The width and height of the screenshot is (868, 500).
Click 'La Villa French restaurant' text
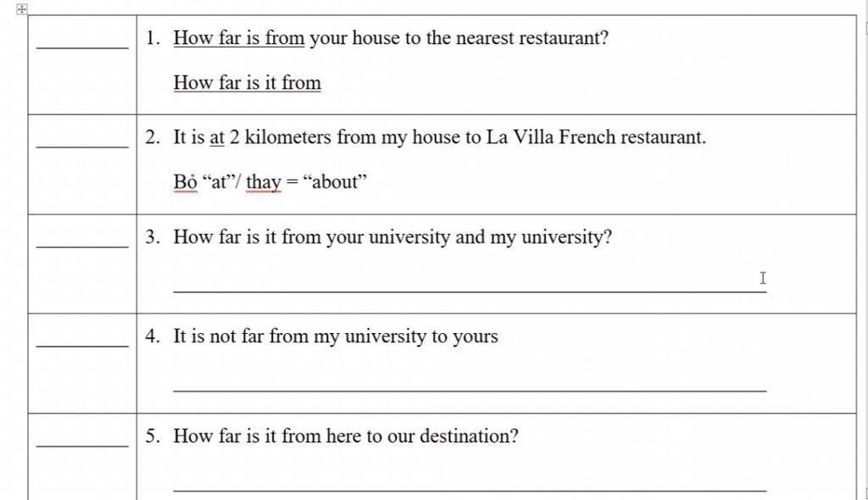[x=595, y=136]
